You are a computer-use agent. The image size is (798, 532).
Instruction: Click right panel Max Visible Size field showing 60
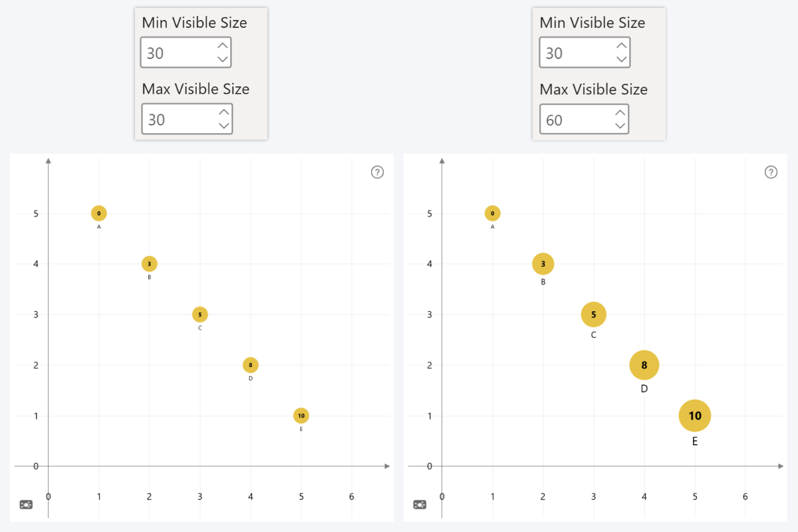(x=574, y=120)
